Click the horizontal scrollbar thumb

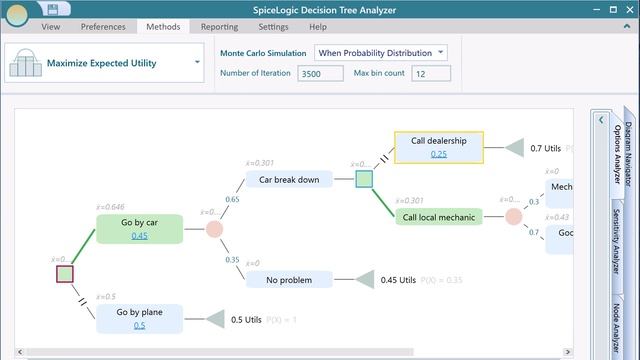pos(220,352)
